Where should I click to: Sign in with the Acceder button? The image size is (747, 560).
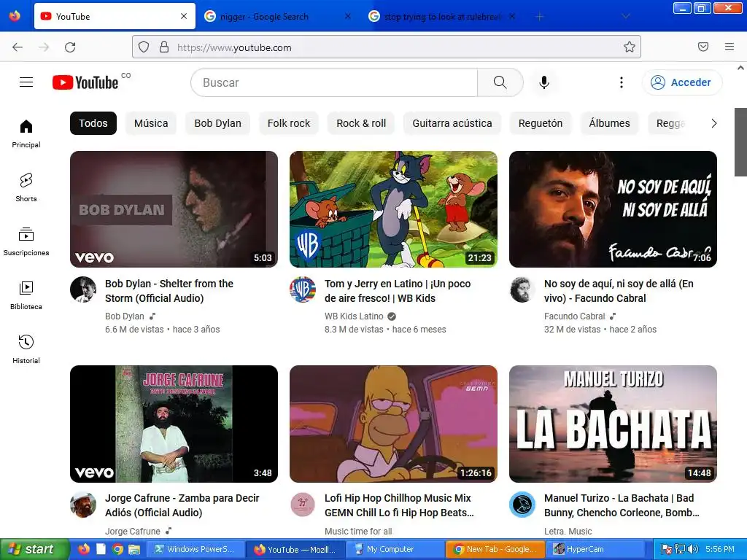(682, 82)
